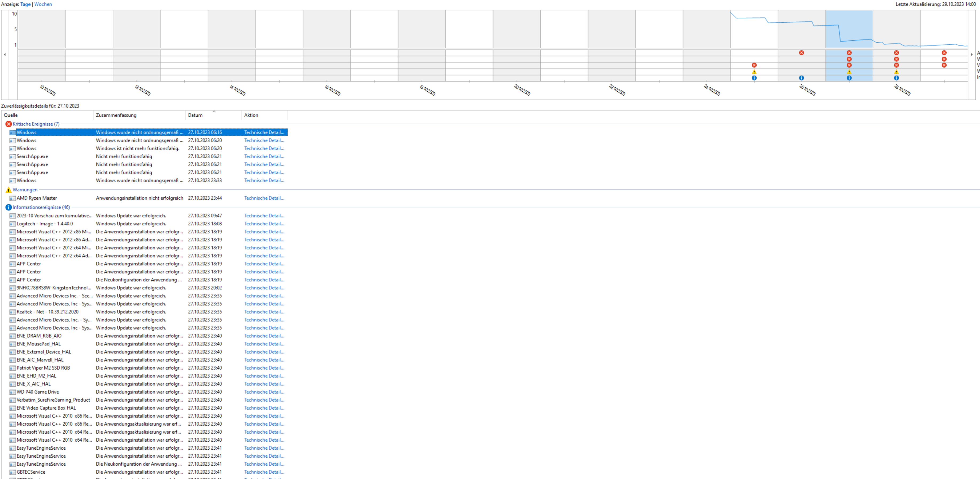The width and height of the screenshot is (980, 479).
Task: Click the warning icon in the 25.10.2023 chart column
Action: [754, 72]
